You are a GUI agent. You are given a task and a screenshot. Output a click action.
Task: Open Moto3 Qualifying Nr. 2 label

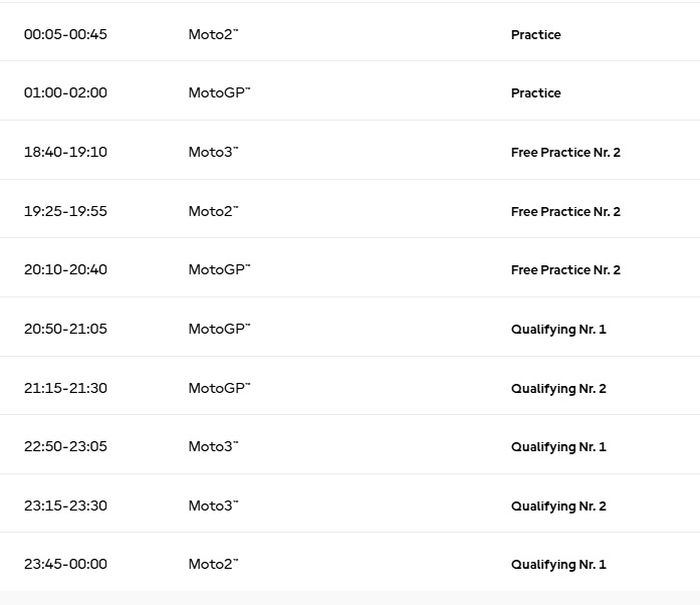coord(558,506)
